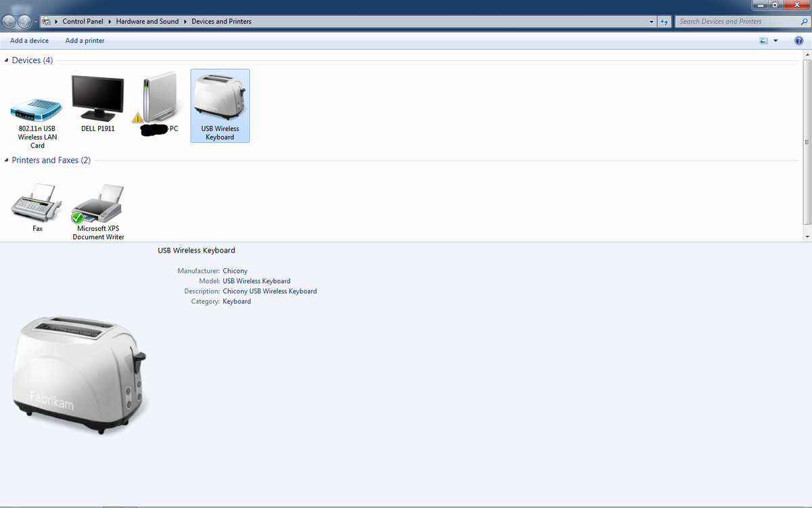This screenshot has height=508, width=812.
Task: Collapse the Devices (4) group
Action: [x=6, y=60]
